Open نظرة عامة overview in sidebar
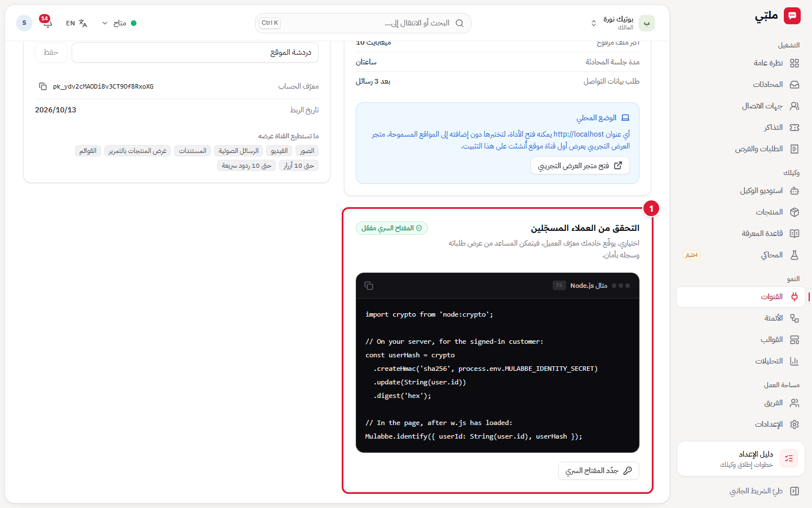The image size is (812, 508). pos(740,63)
